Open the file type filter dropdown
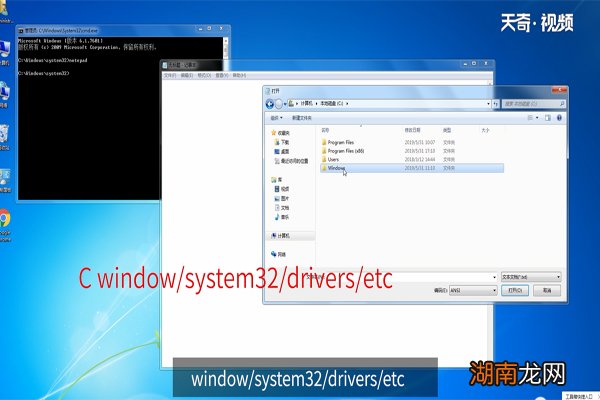 pyautogui.click(x=531, y=277)
